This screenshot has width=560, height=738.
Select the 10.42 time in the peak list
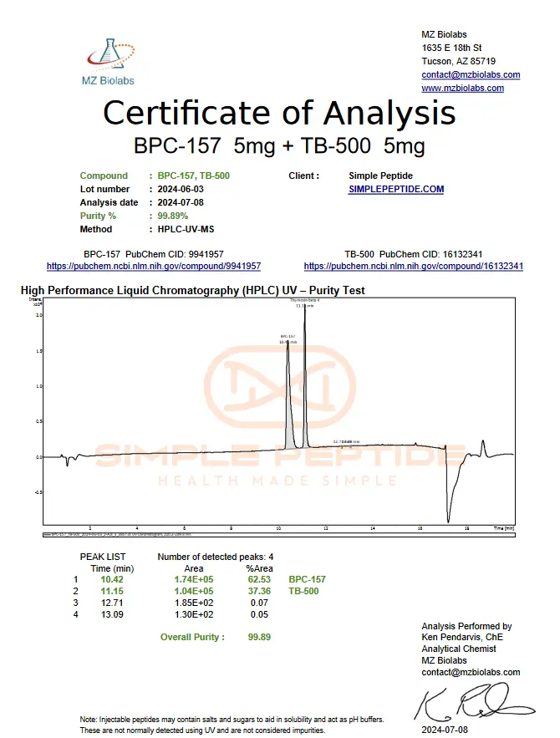[111, 579]
